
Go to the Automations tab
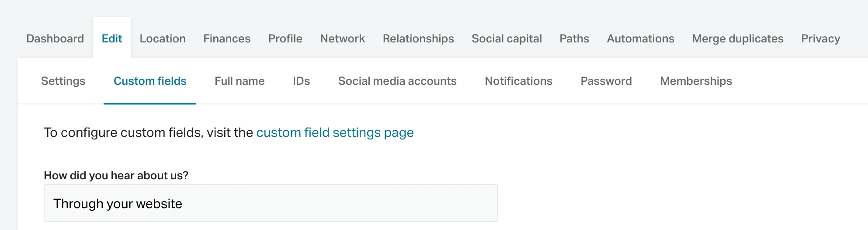point(640,38)
